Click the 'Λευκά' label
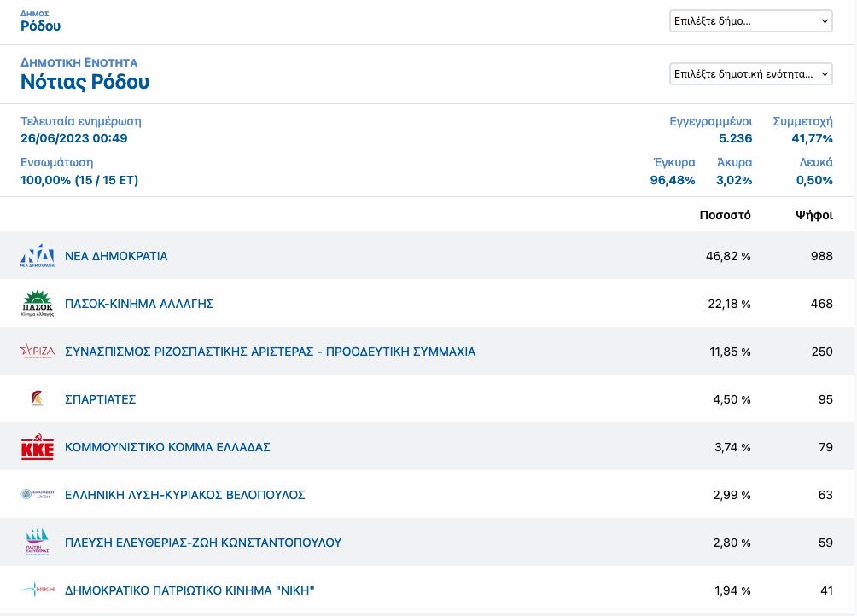Screen dimensions: 857x616 [816, 162]
